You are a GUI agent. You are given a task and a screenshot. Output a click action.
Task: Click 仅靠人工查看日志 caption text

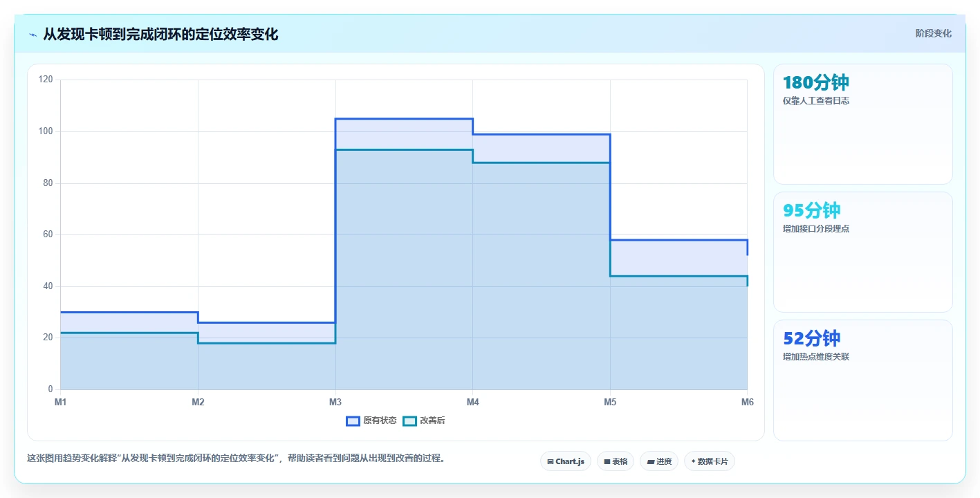(815, 101)
